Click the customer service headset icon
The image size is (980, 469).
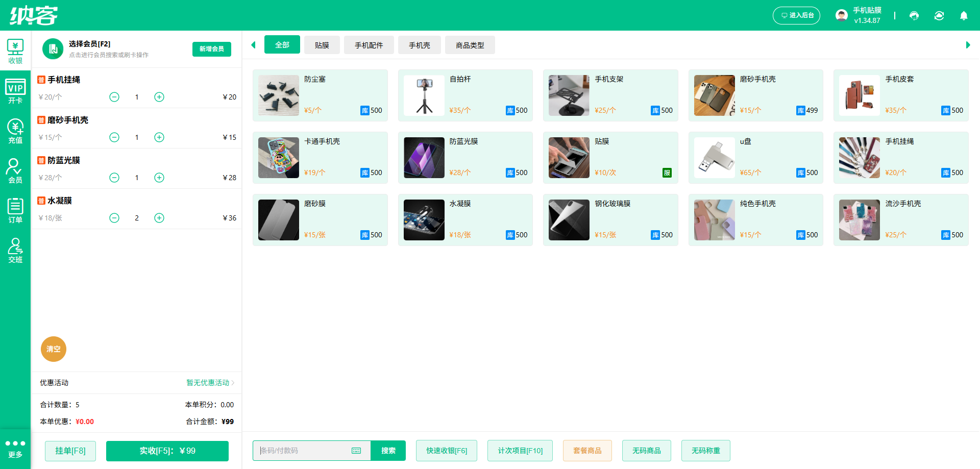pyautogui.click(x=914, y=16)
